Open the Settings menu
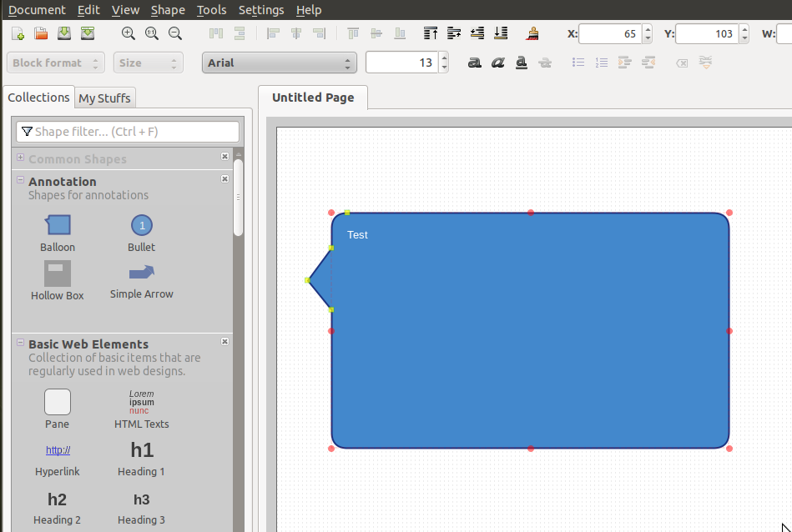The width and height of the screenshot is (792, 532). coord(261,10)
